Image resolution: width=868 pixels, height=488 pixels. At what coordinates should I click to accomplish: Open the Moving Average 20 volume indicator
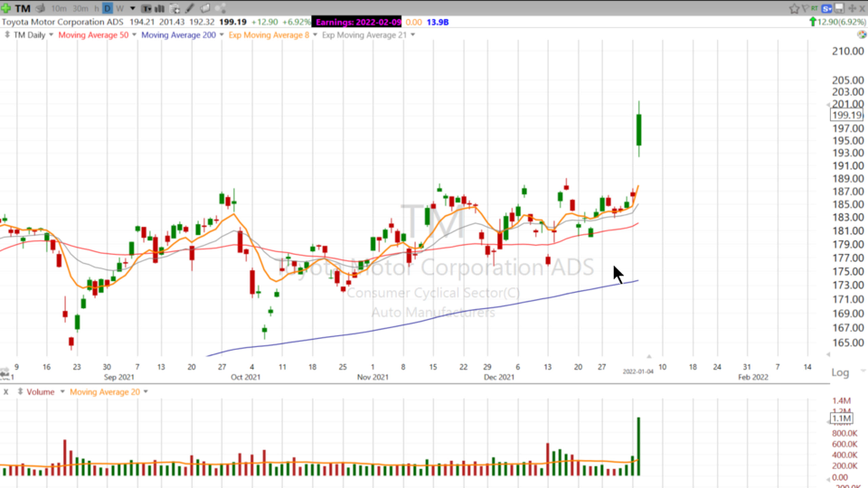coord(108,391)
